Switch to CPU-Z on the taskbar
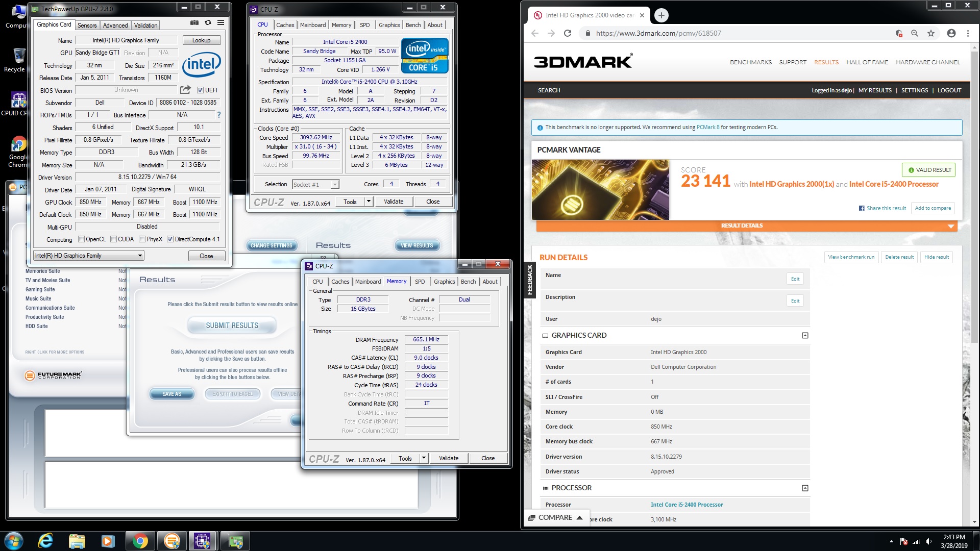The width and height of the screenshot is (980, 551). 203,541
